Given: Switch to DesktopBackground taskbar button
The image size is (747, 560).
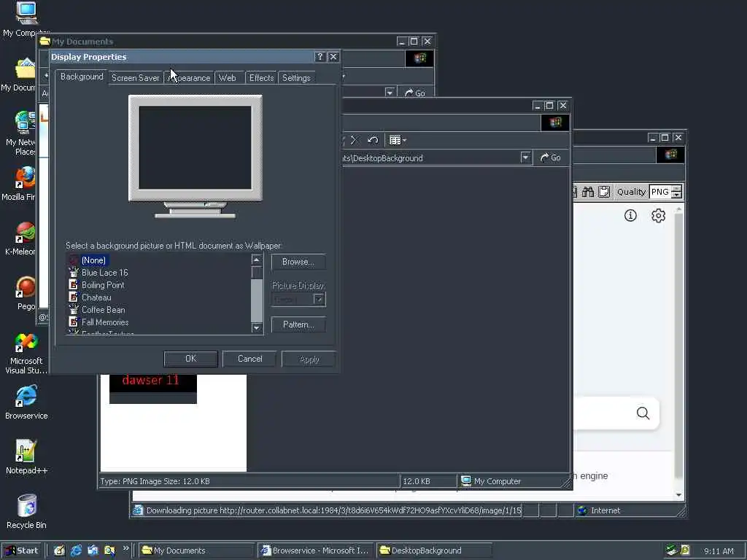Looking at the screenshot, I should click(x=434, y=551).
